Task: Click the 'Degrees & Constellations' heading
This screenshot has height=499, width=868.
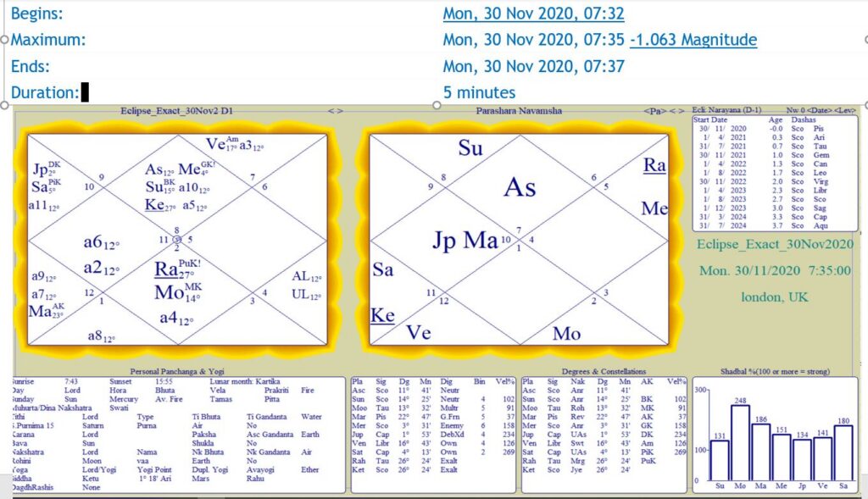Action: pyautogui.click(x=604, y=372)
